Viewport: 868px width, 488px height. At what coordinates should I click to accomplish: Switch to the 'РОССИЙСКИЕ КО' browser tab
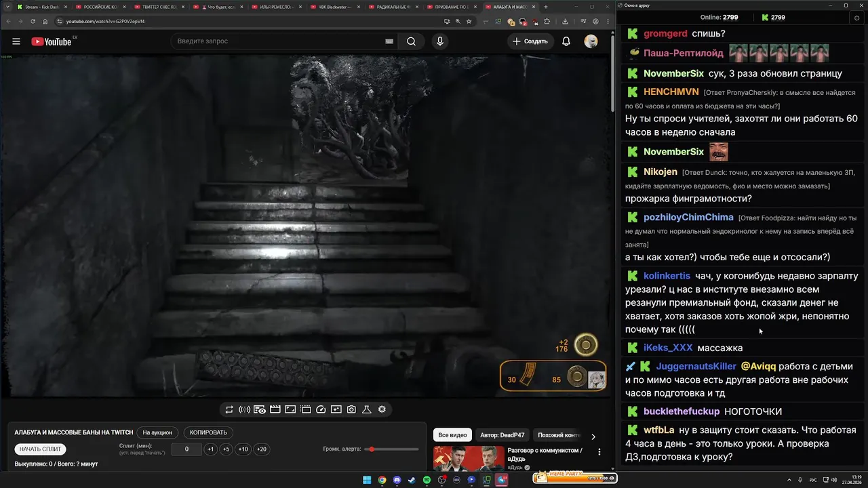(x=100, y=7)
